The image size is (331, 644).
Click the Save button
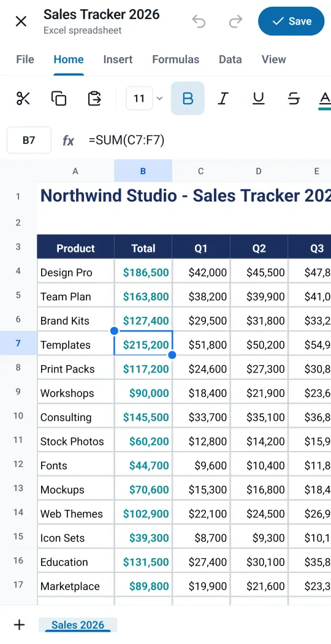[291, 21]
